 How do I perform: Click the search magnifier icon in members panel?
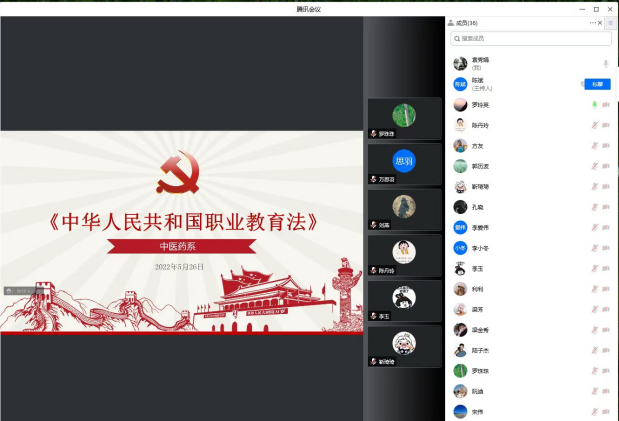coord(457,39)
